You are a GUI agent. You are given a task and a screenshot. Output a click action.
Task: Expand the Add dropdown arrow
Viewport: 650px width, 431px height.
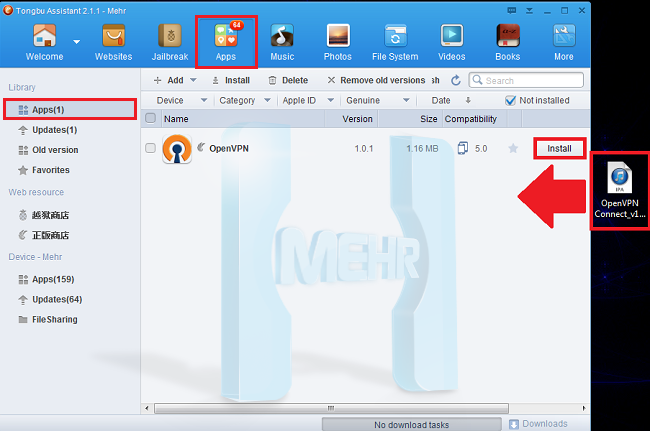click(x=193, y=80)
